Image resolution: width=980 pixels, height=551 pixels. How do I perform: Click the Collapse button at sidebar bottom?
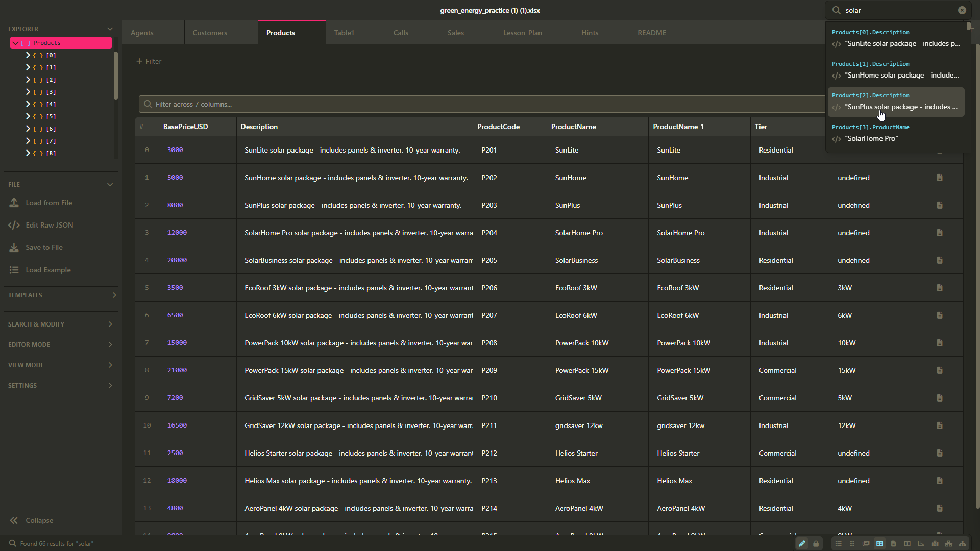[x=39, y=520]
